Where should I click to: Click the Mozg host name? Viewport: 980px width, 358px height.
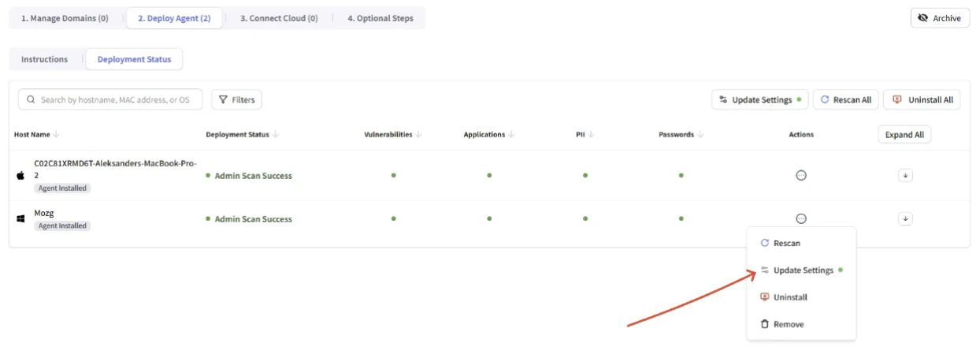pyautogui.click(x=44, y=213)
